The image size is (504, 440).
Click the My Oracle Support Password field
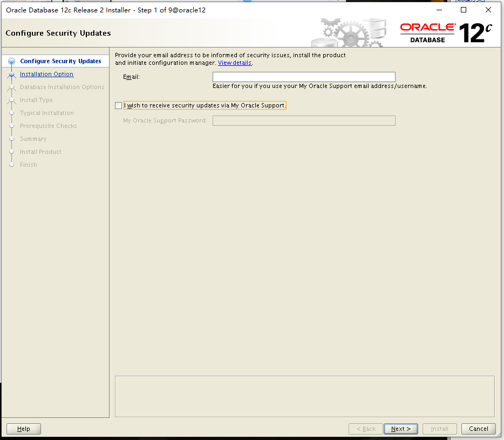coord(304,120)
